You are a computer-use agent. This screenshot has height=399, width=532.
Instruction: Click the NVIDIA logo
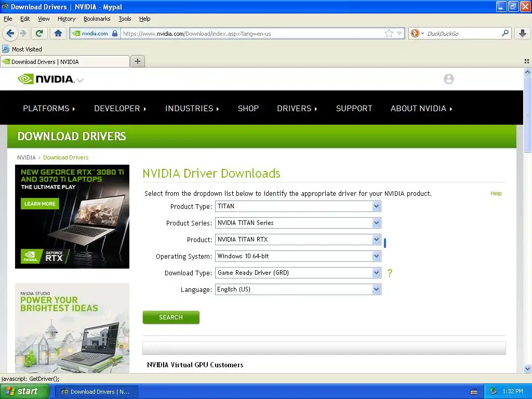[46, 79]
